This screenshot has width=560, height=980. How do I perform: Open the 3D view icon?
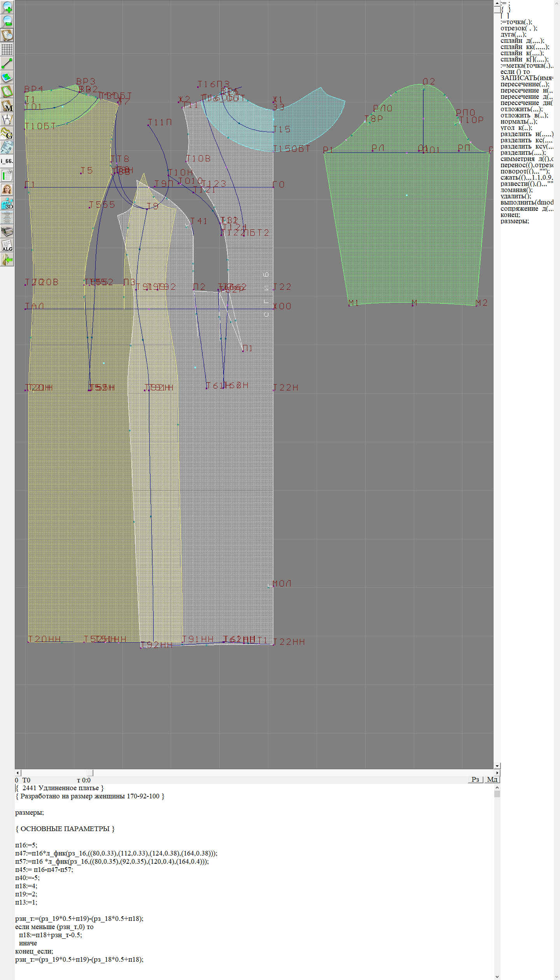[7, 203]
